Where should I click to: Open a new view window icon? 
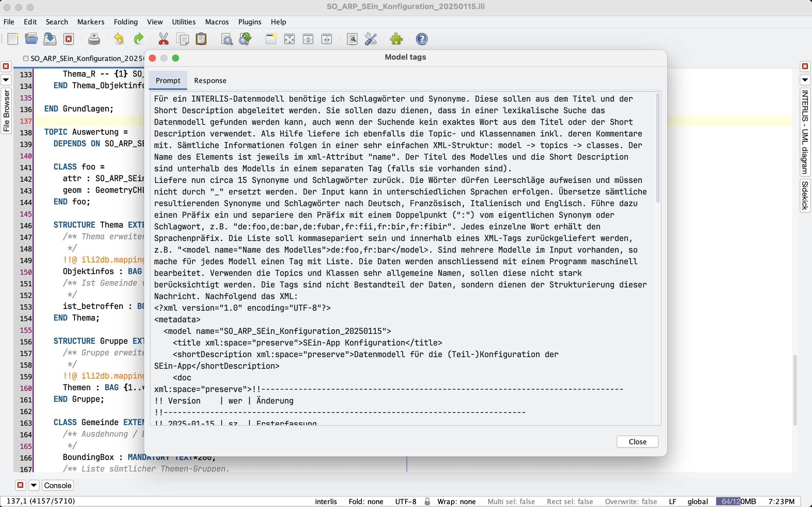pyautogui.click(x=271, y=39)
